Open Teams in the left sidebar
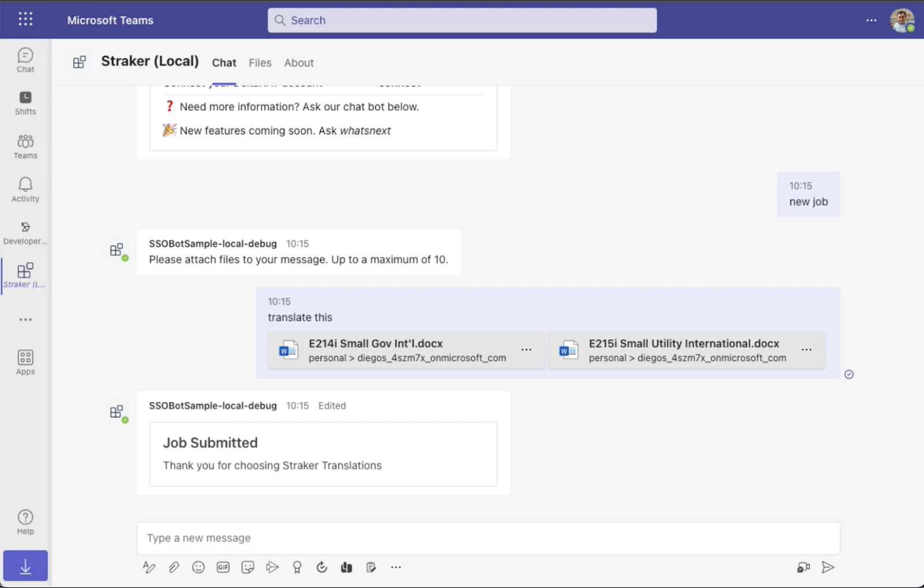Viewport: 924px width, 588px height. pos(25,147)
